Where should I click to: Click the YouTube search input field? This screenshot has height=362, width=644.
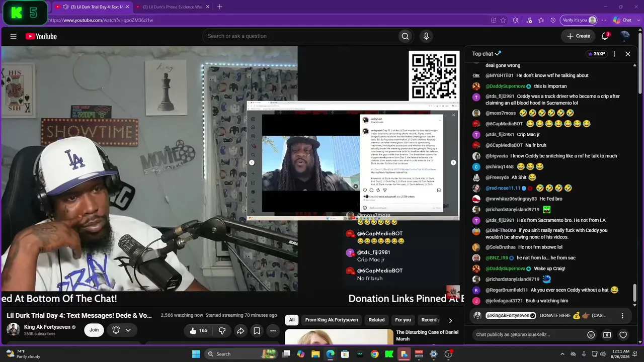[x=299, y=36]
